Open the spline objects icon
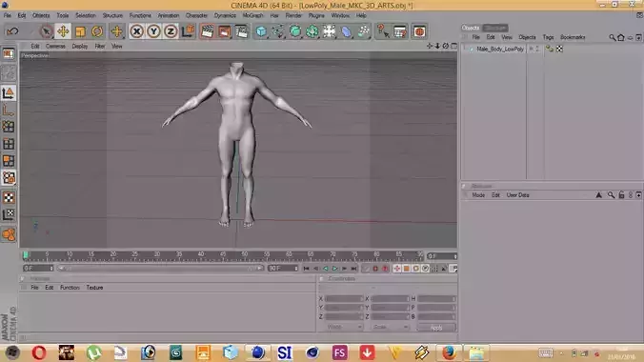The width and height of the screenshot is (644, 362). click(278, 31)
